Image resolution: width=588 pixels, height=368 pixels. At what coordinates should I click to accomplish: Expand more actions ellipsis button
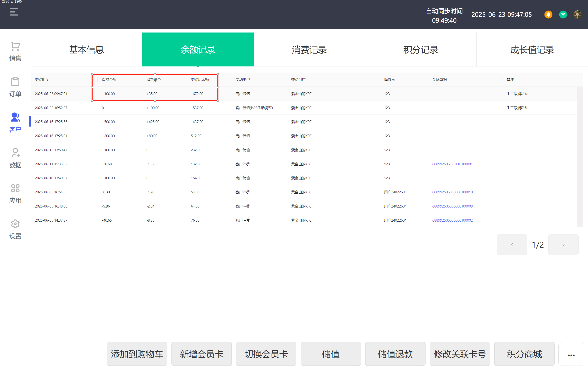pos(571,354)
